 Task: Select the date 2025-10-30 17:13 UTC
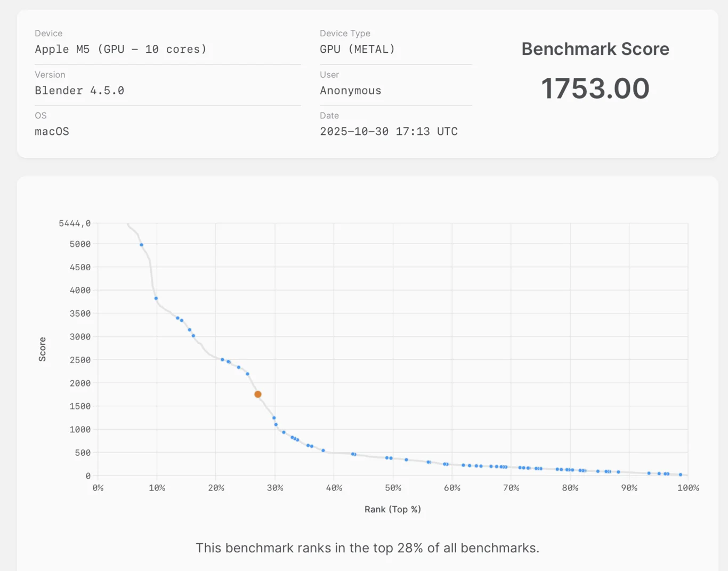click(x=389, y=132)
